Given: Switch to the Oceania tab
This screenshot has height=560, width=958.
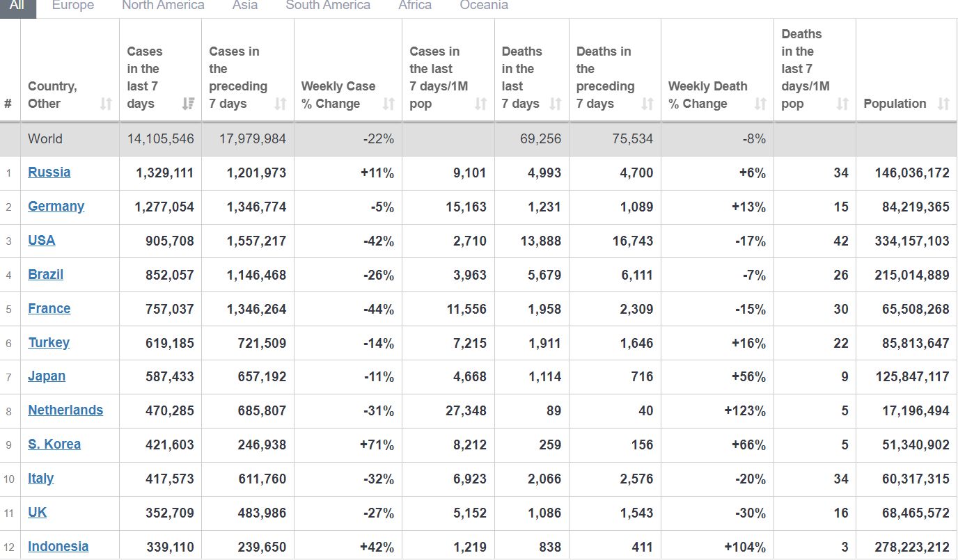Looking at the screenshot, I should (484, 6).
